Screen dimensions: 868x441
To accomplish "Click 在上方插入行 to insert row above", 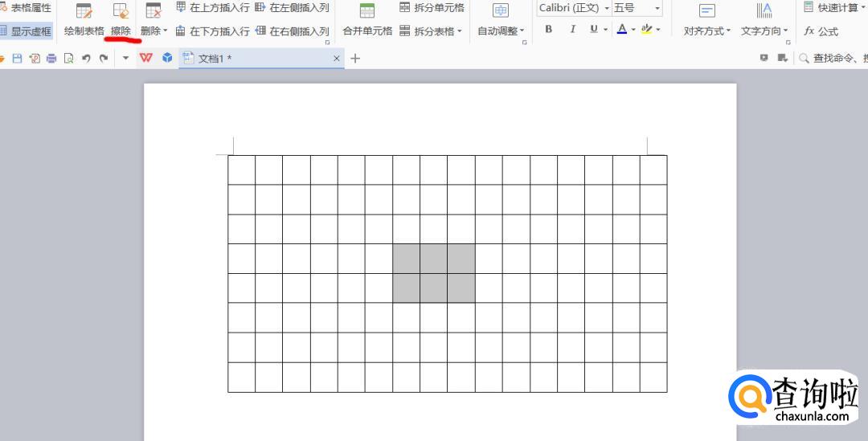I will point(212,7).
